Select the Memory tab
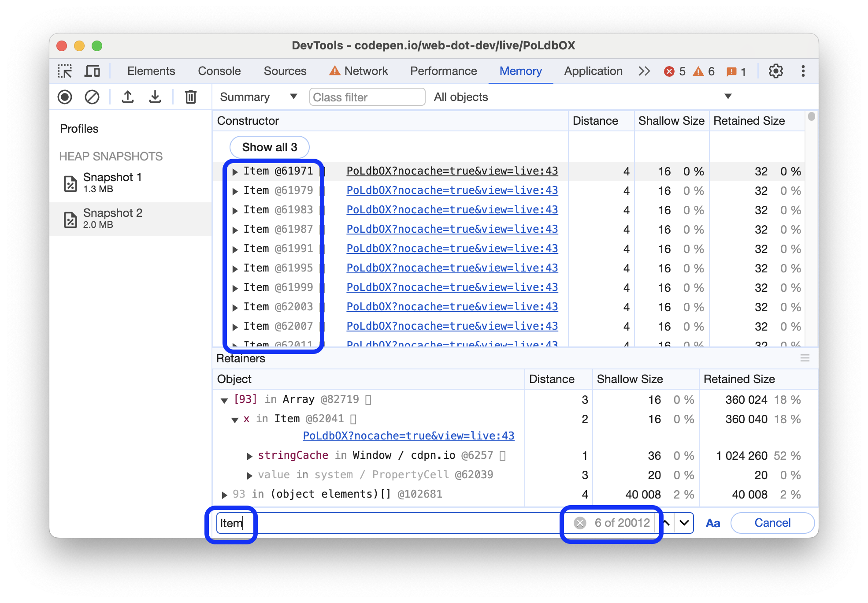The image size is (868, 603). click(x=520, y=70)
